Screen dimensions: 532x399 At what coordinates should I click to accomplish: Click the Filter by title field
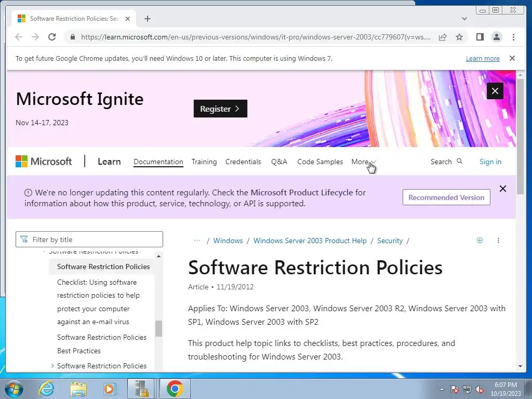click(89, 240)
